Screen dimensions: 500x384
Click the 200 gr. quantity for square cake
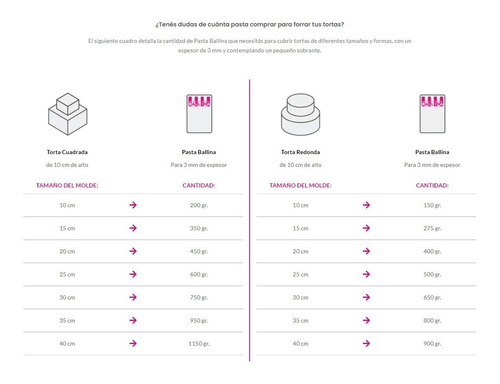click(x=199, y=205)
